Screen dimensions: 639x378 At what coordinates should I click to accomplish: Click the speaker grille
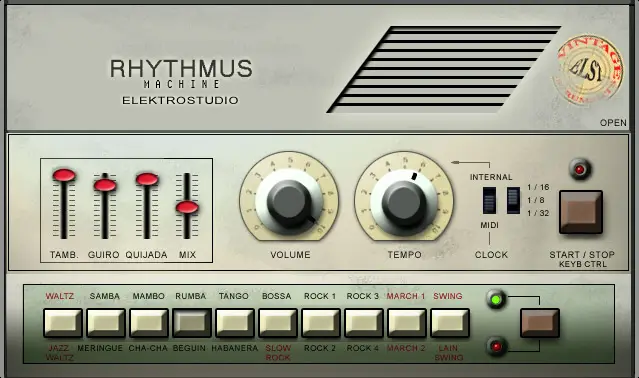[444, 69]
